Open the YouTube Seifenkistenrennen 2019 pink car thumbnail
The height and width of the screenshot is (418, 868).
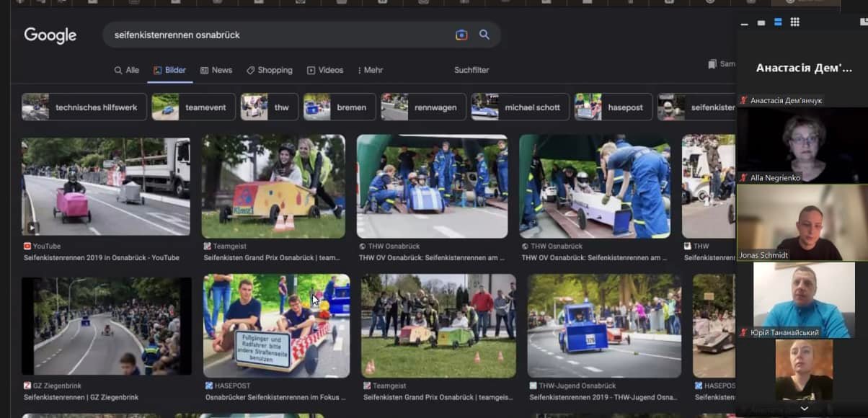coord(106,187)
